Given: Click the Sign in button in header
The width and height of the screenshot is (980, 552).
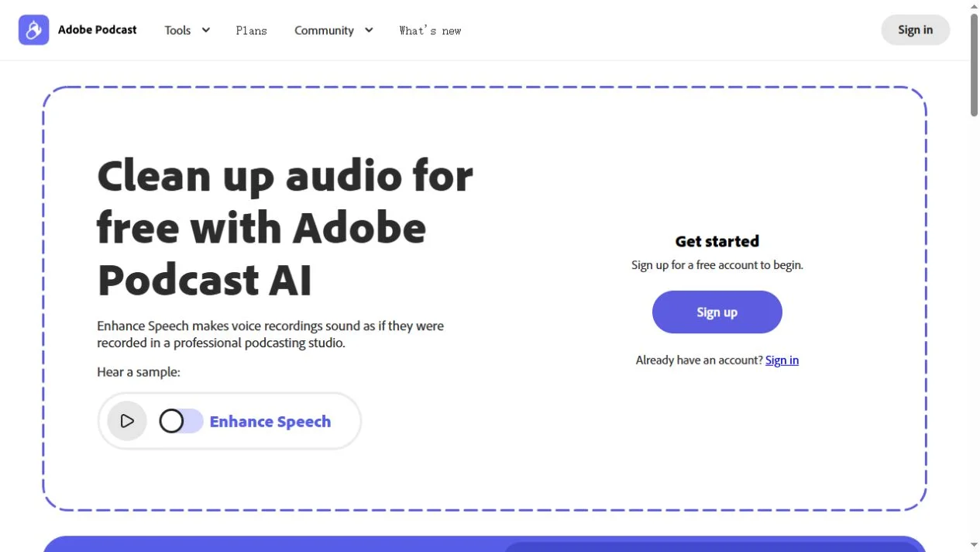Looking at the screenshot, I should coord(915,29).
